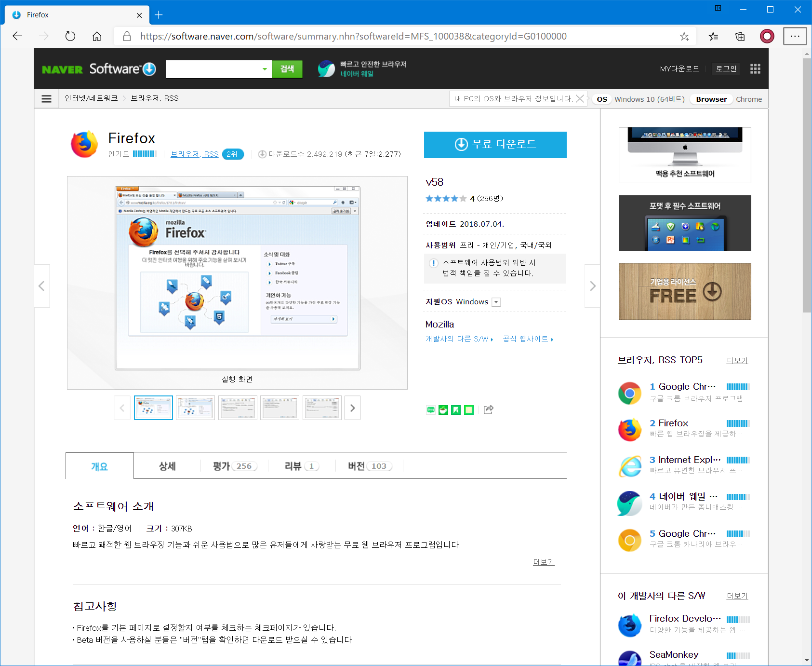Add this page to favorites with the star icon
The width and height of the screenshot is (812, 666).
tap(684, 36)
